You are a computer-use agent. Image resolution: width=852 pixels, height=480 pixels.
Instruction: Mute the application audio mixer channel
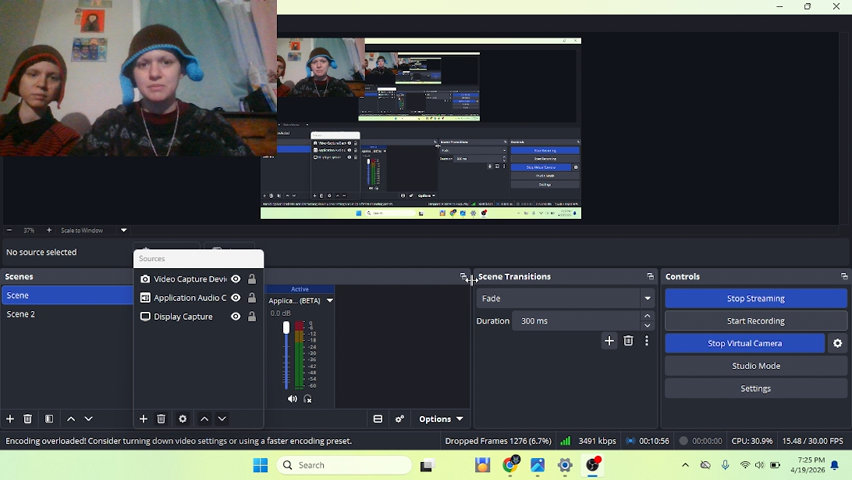click(x=292, y=398)
